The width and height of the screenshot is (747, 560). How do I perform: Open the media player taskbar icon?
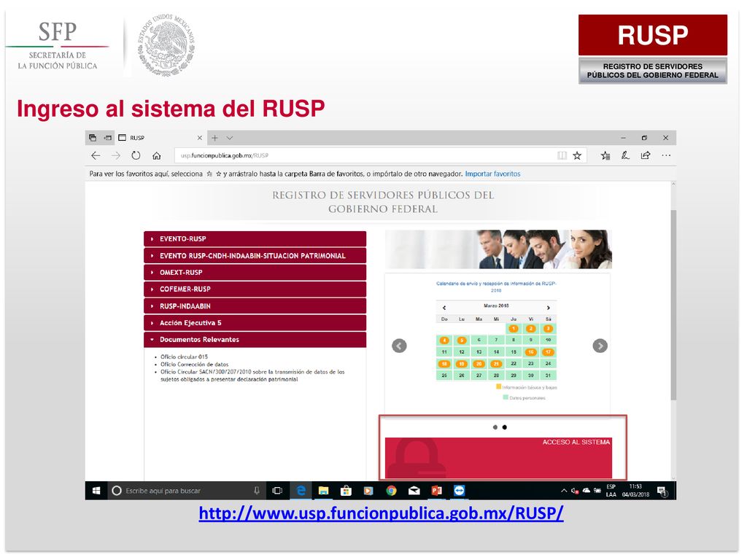tap(368, 491)
